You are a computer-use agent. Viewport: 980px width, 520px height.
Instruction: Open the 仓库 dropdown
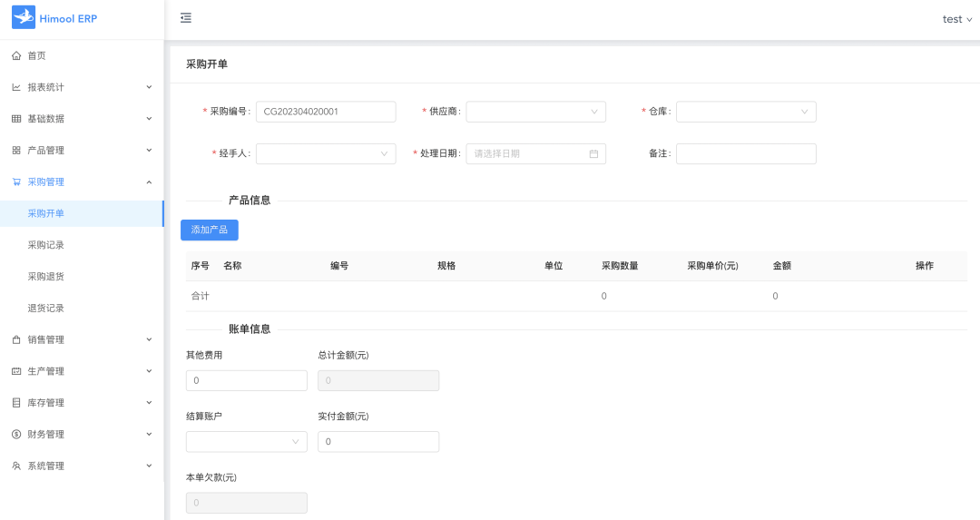[745, 112]
